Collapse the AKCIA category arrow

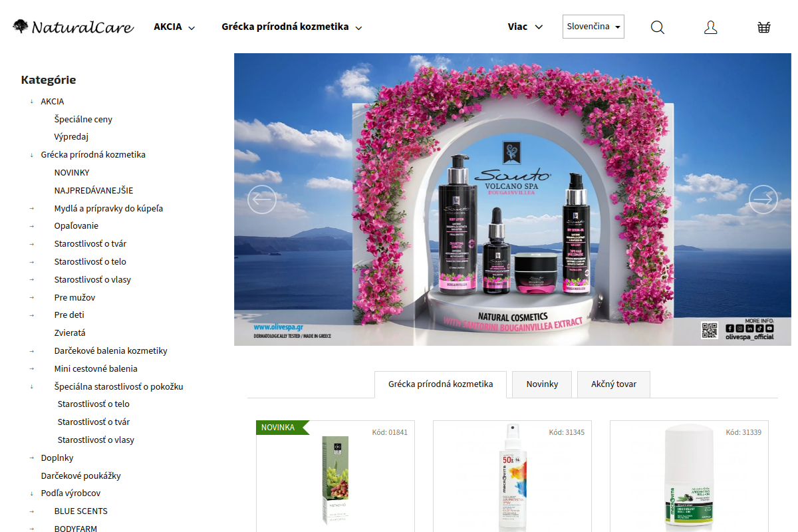(31, 102)
